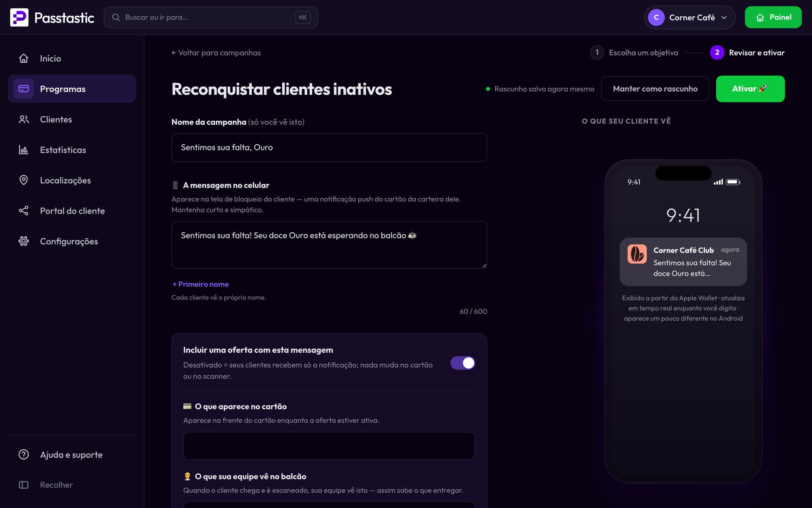Click the Corner Café Club notification preview

click(x=683, y=262)
